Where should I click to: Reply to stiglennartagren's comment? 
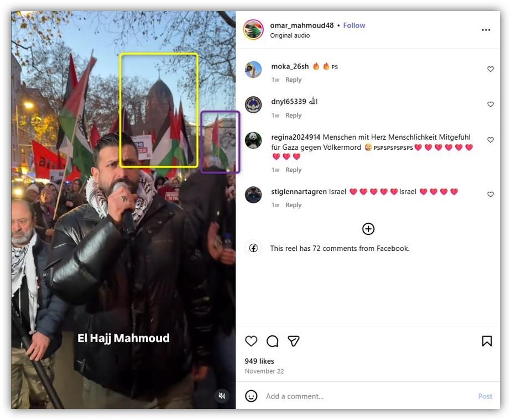coord(293,205)
